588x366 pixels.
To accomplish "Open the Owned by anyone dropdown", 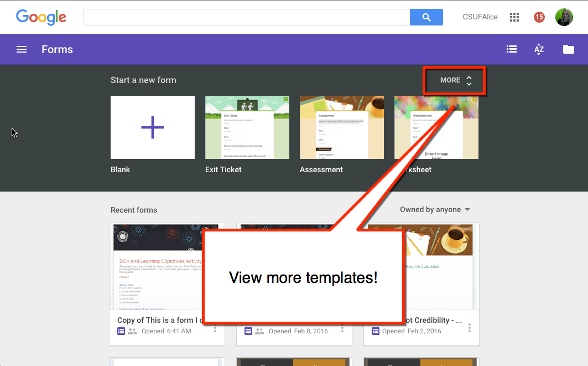I will click(x=435, y=209).
